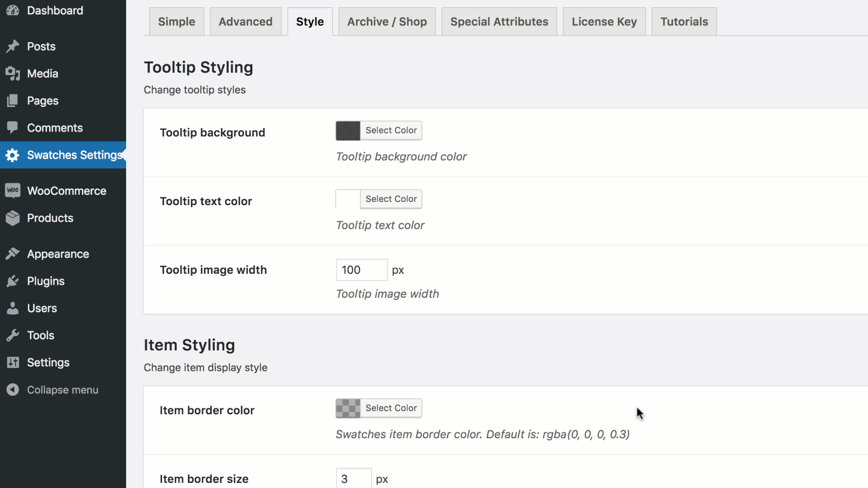
Task: Open Comments via the speech bubble icon
Action: 13,127
